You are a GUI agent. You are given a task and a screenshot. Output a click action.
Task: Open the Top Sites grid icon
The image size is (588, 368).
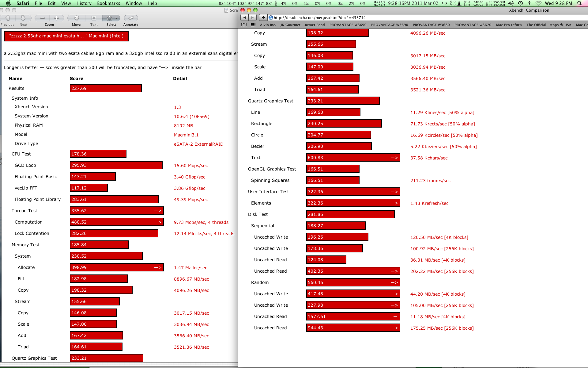pos(253,25)
